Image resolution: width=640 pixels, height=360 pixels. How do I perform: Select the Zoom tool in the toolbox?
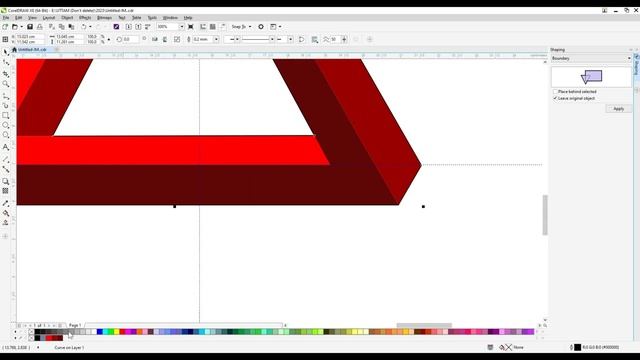[6, 84]
